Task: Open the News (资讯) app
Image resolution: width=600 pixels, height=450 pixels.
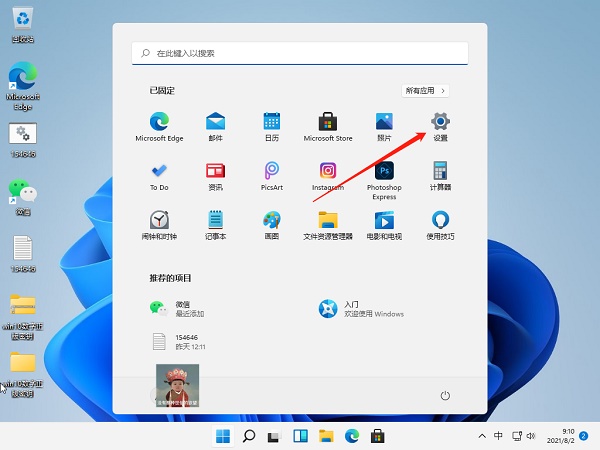Action: [215, 176]
